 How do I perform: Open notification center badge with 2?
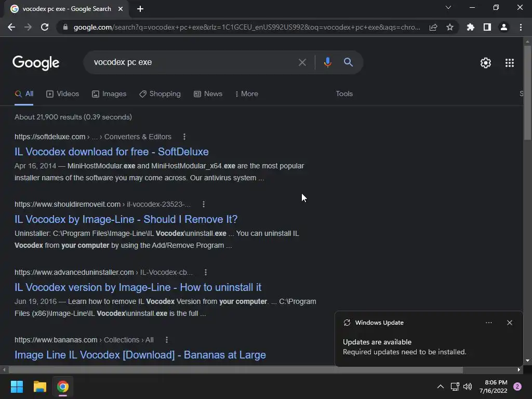(x=517, y=387)
